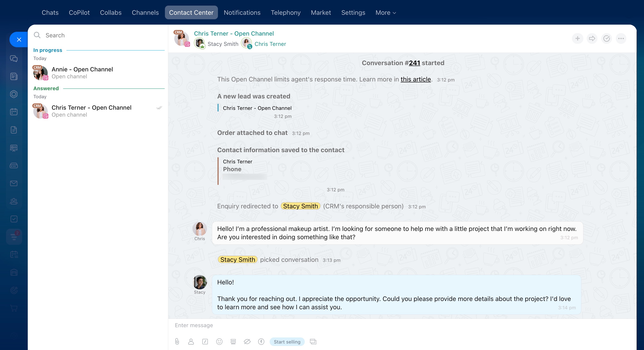Viewport: 644px width, 350px height.
Task: Open the Drive sidebar icon
Action: pos(14,166)
